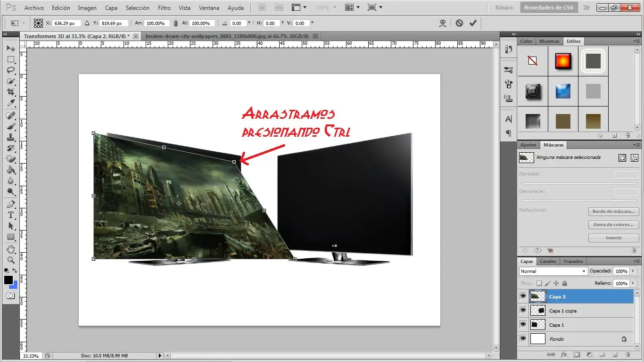The image size is (644, 362).
Task: Open the Relleno slider arrow
Action: [x=633, y=283]
